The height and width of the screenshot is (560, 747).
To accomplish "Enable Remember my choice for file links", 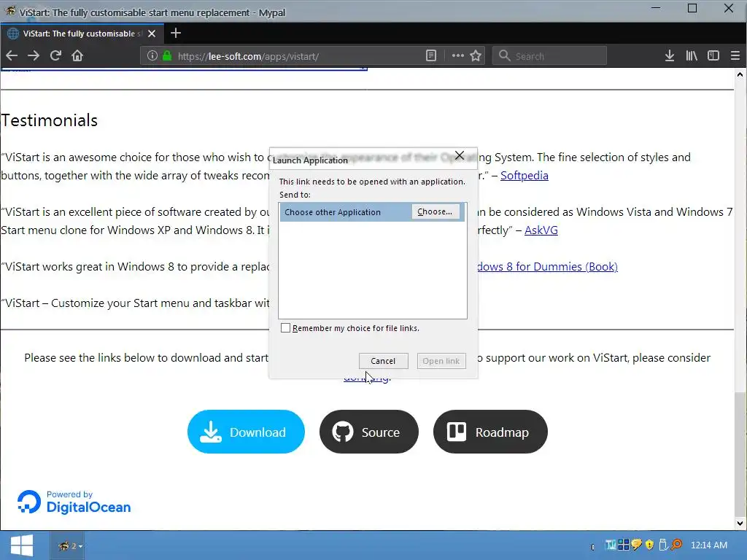I will tap(285, 328).
